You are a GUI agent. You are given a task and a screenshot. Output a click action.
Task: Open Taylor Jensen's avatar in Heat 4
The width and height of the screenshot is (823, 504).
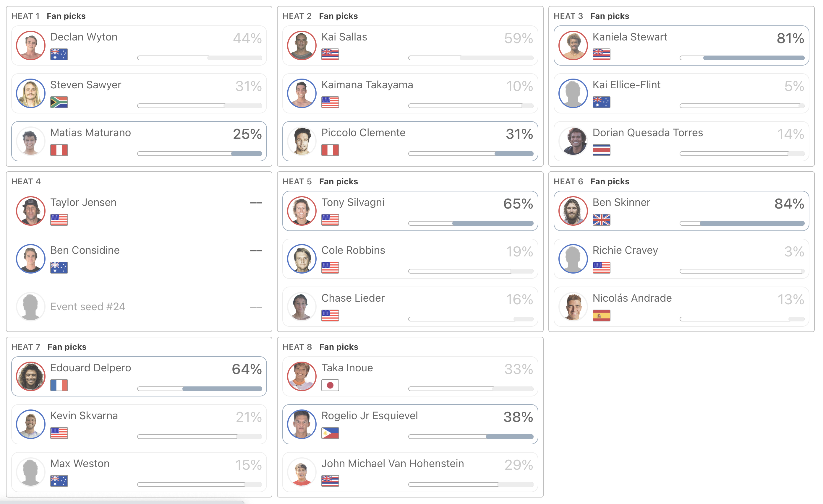[31, 211]
